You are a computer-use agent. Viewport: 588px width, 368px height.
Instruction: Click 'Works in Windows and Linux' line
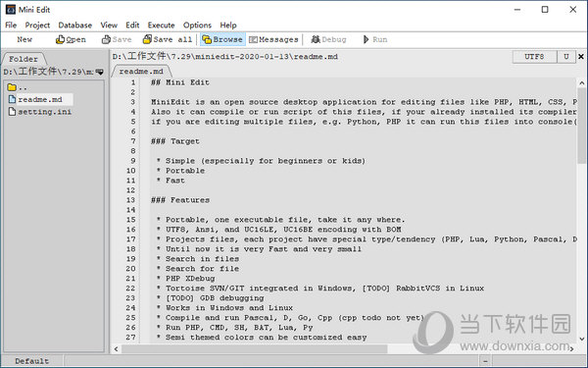[x=224, y=308]
